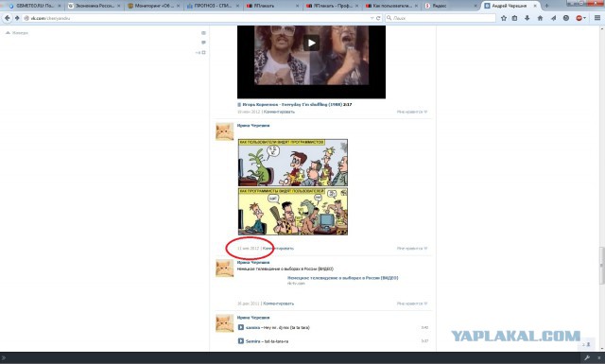605x364 pixels.
Task: Click the cat avatar beside the audio post
Action: point(225,323)
